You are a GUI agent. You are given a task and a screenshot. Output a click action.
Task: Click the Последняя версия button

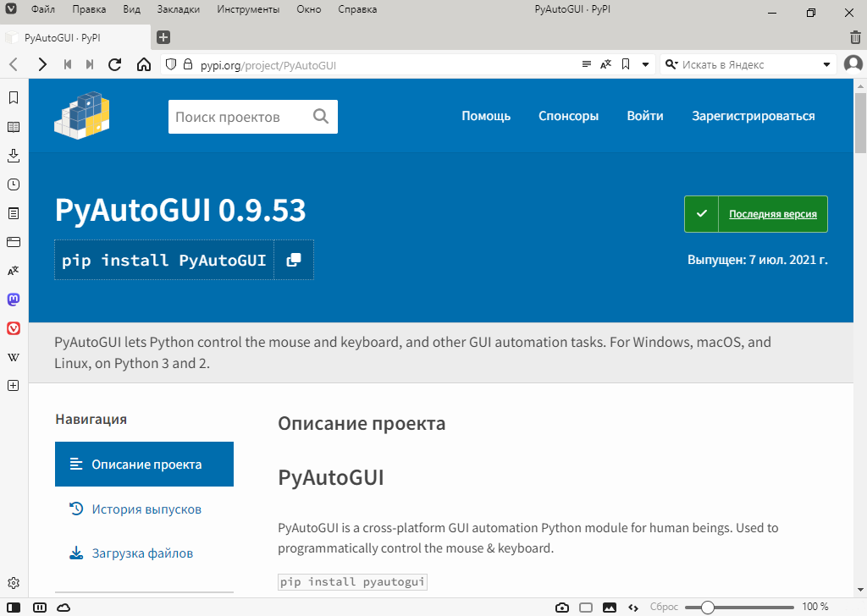coord(755,214)
